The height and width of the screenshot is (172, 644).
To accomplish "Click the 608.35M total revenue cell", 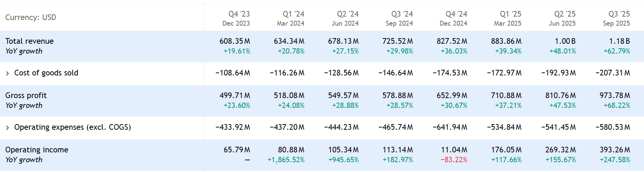I will pos(235,41).
